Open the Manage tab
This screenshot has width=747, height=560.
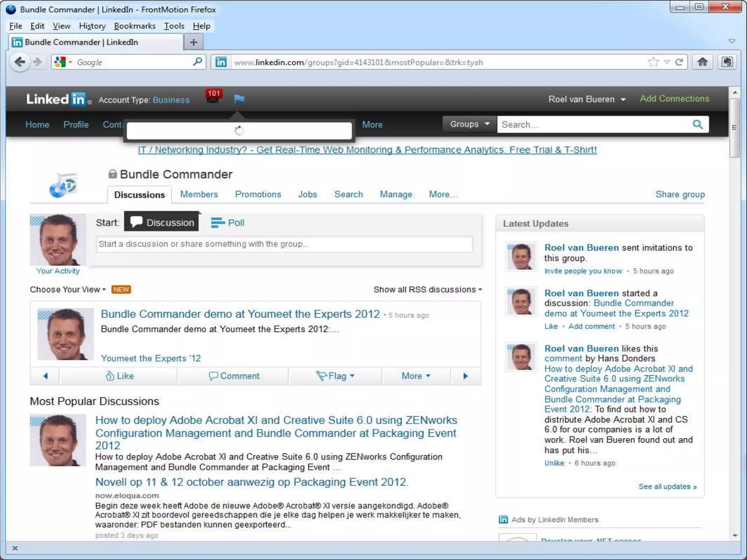pyautogui.click(x=396, y=194)
